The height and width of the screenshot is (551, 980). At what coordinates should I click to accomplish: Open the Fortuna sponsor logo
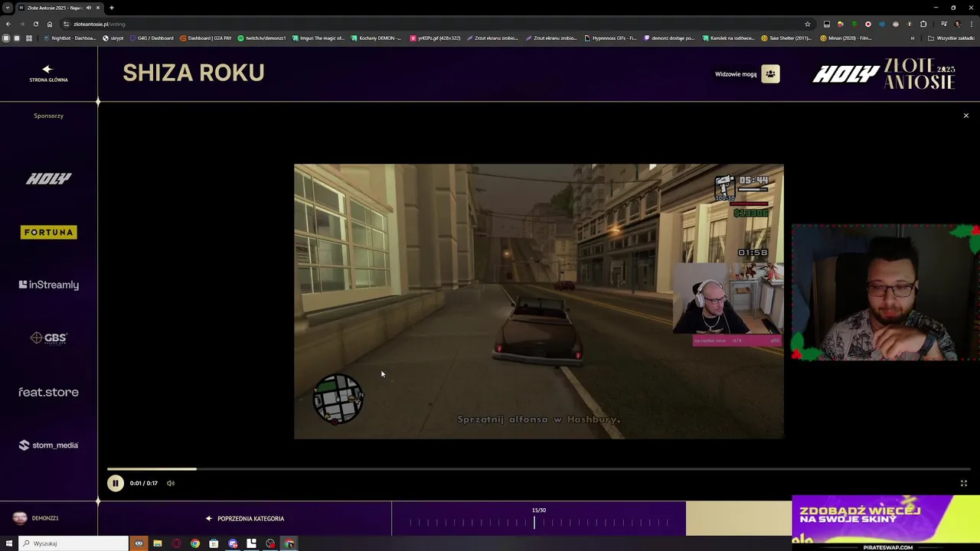(x=49, y=232)
